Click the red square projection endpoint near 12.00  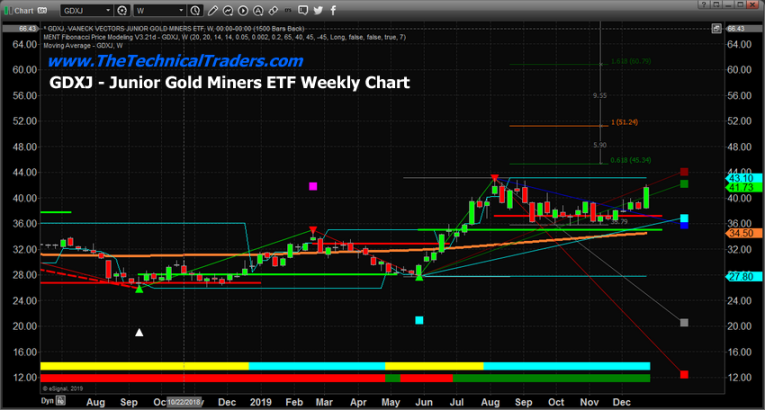pos(683,374)
